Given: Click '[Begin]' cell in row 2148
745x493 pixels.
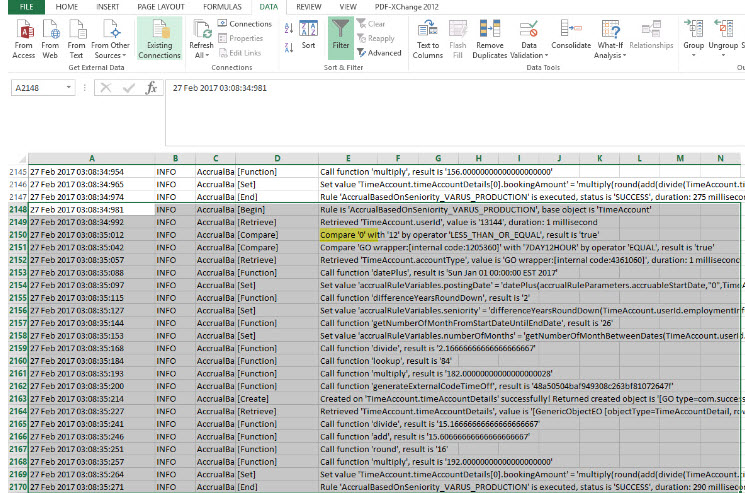Looking at the screenshot, I should pyautogui.click(x=277, y=209).
